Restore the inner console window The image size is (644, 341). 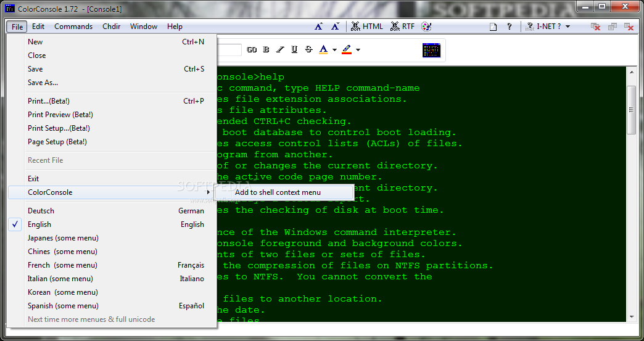point(613,27)
